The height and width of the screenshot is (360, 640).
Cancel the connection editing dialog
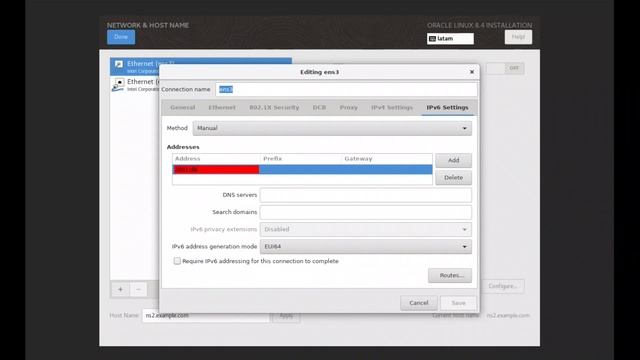[419, 303]
